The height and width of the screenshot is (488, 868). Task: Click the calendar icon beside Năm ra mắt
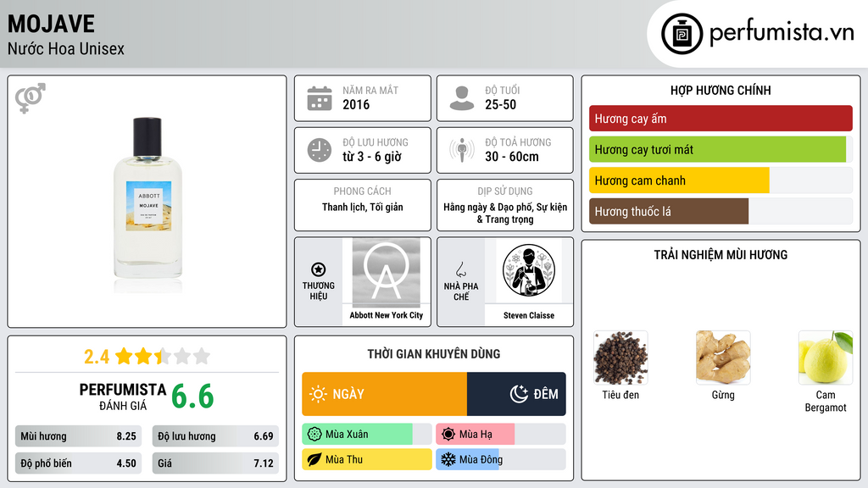coord(320,98)
